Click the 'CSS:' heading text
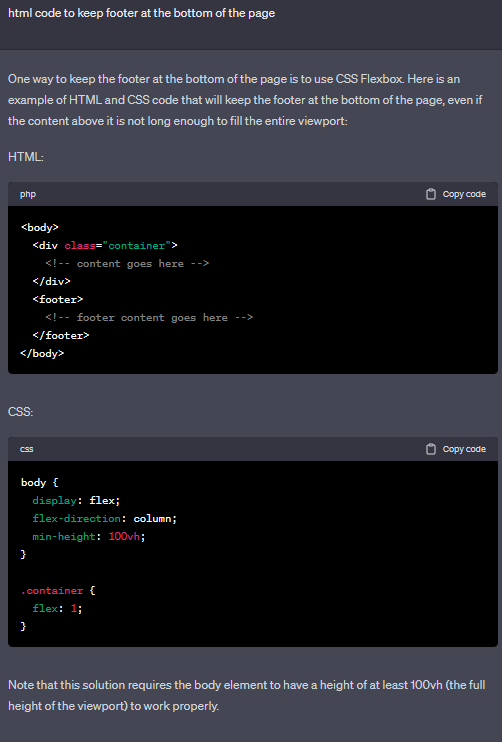Viewport: 502px width, 742px height. [x=20, y=412]
